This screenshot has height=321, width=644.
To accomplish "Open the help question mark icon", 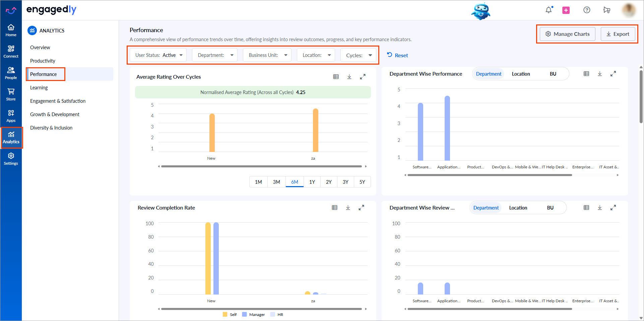I will point(587,10).
